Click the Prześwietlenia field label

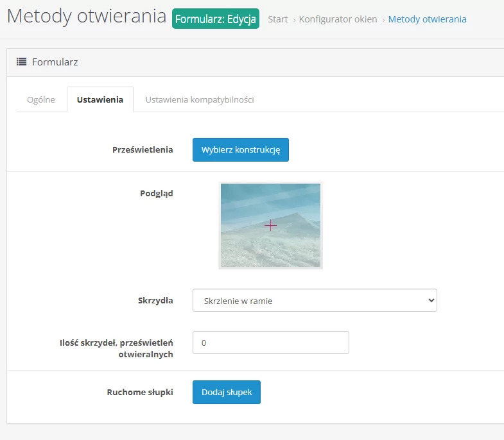coord(143,149)
